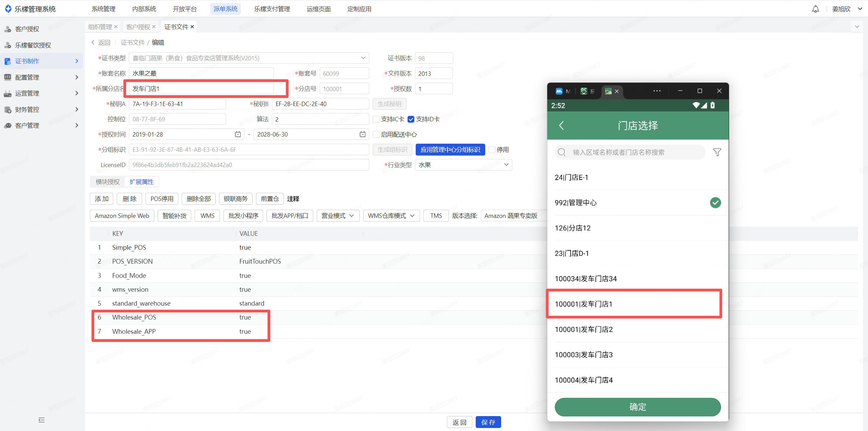
Task: Click the 批发APP/档口 button
Action: (x=290, y=216)
